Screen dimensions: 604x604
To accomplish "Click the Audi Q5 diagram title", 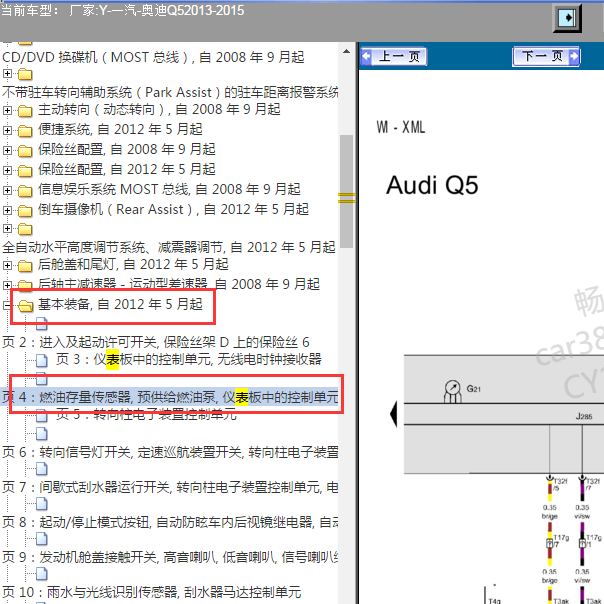I will point(432,186).
